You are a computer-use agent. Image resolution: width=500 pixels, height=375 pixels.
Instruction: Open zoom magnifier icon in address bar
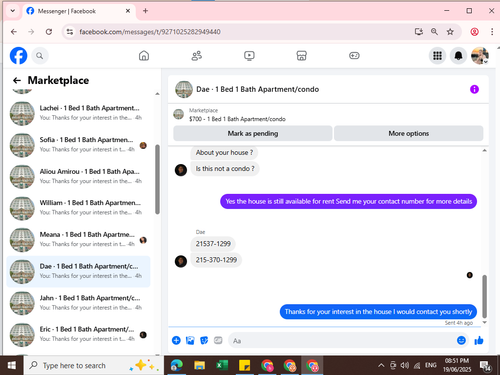[434, 32]
